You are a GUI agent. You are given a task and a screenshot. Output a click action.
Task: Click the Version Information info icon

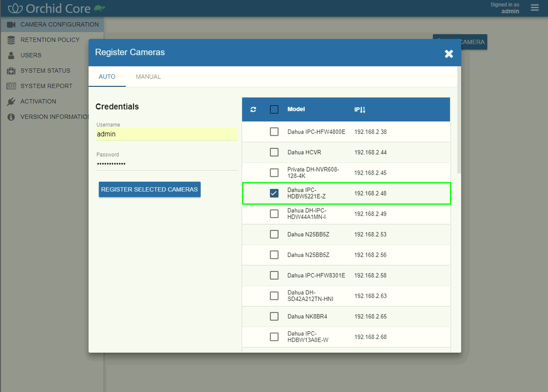click(x=11, y=117)
